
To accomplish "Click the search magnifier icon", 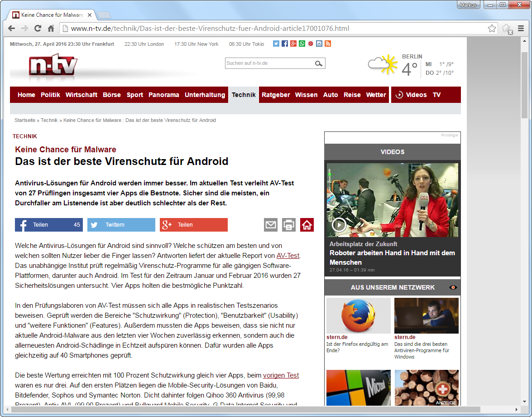I will tap(319, 63).
